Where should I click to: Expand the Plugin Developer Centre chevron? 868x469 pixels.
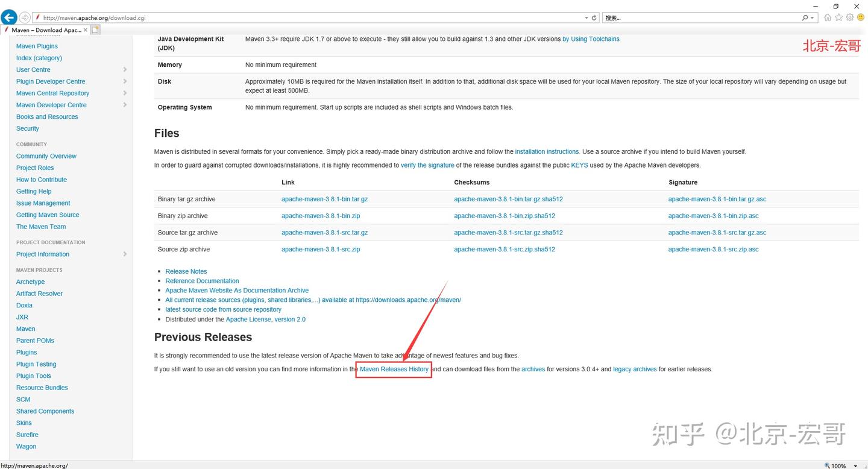click(125, 81)
